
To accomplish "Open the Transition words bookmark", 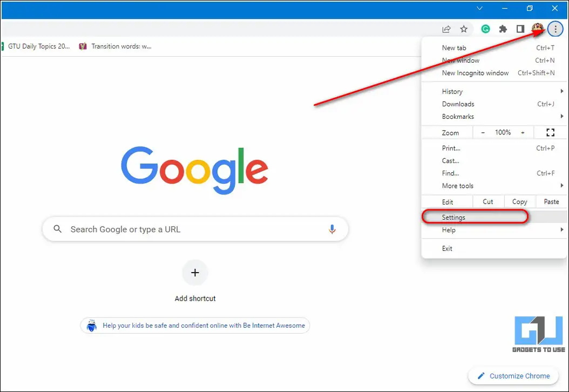I will [116, 46].
